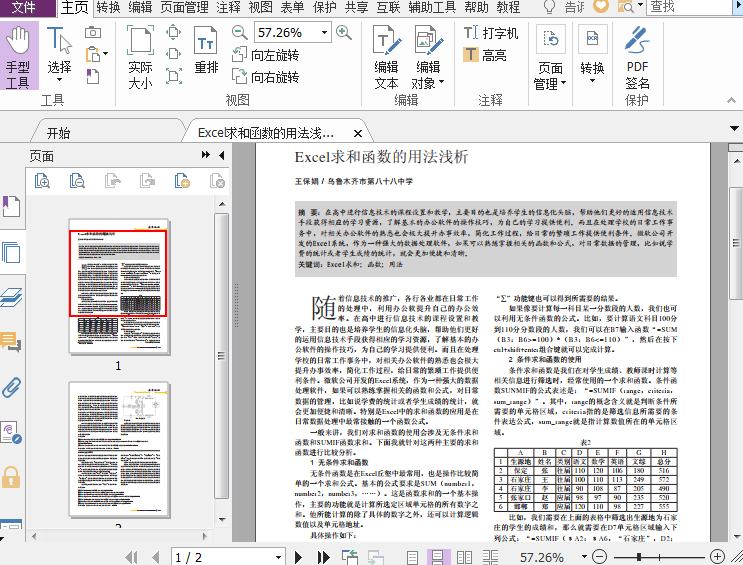The height and width of the screenshot is (565, 743).
Task: Open the zoom percentage dropdown 57.26%
Action: click(x=324, y=33)
